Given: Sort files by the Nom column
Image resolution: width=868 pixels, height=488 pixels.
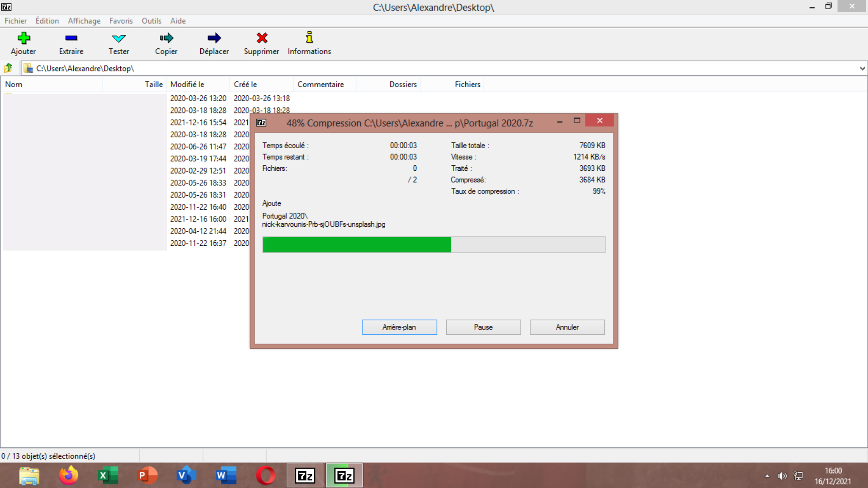Looking at the screenshot, I should [x=14, y=84].
